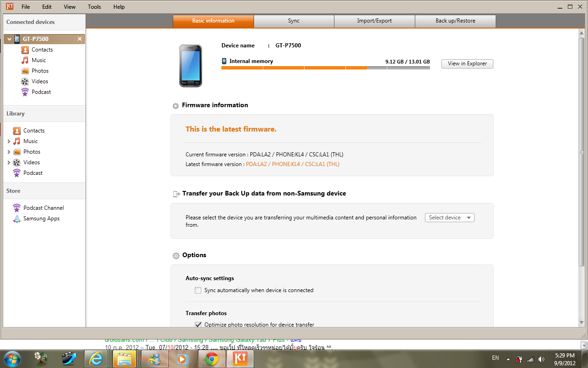Select the GT-P7500 device phone icon
The width and height of the screenshot is (588, 368).
(x=17, y=39)
